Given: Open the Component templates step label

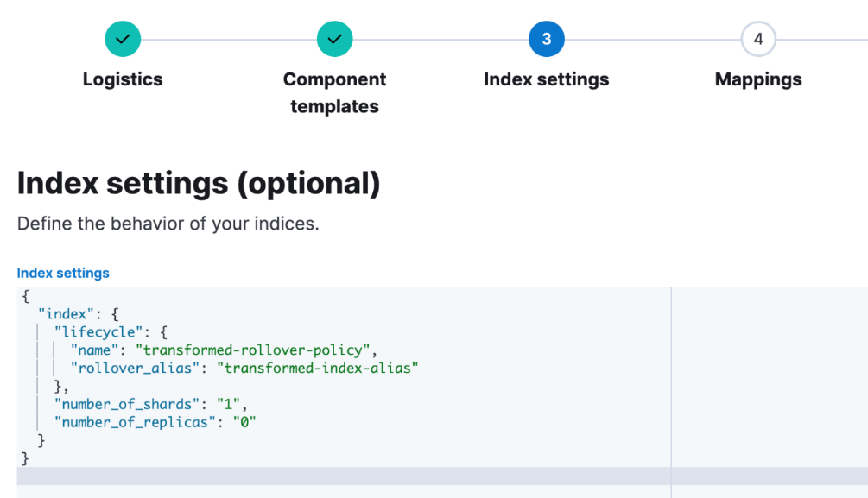Looking at the screenshot, I should point(334,79).
